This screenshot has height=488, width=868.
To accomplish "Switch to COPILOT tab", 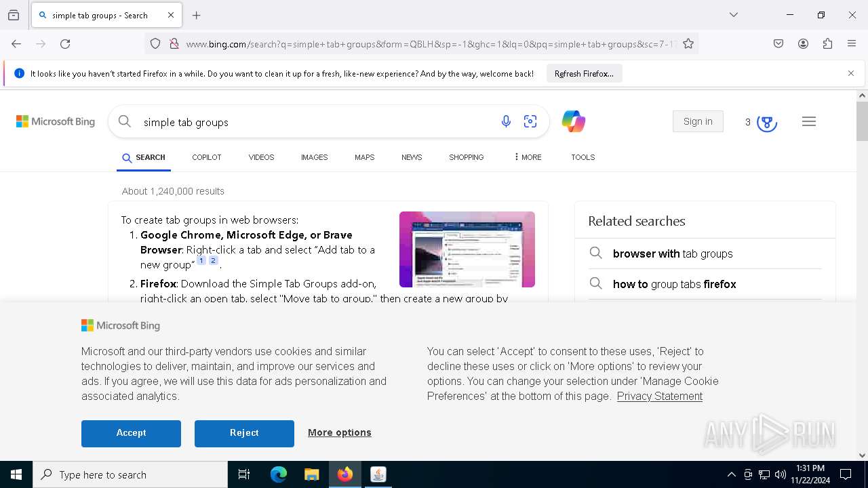I will coord(207,157).
